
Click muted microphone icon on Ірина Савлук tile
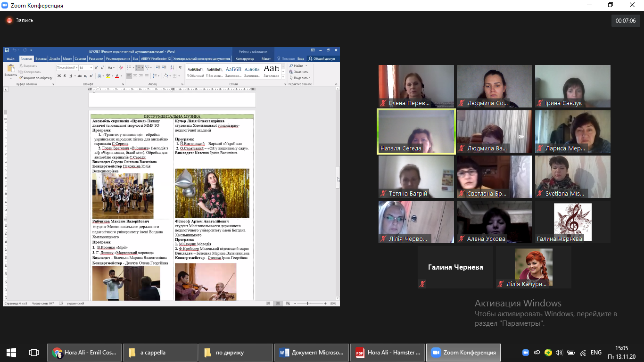[540, 103]
